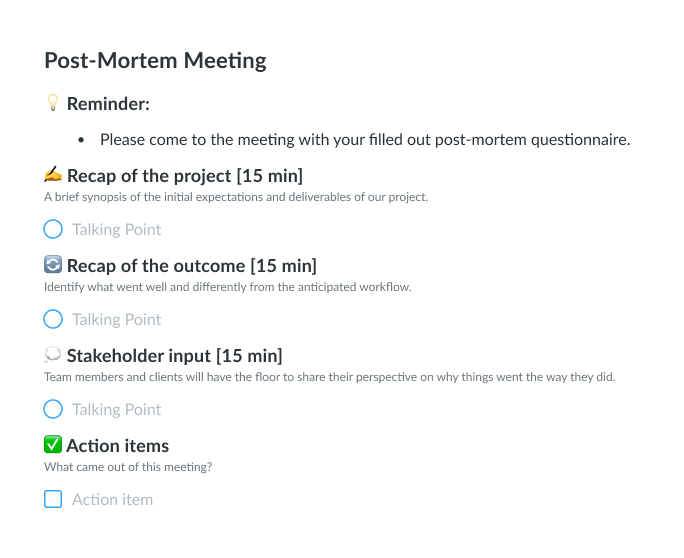Viewport: 684px width, 558px height.
Task: Click Talking Point field under project recap
Action: point(116,229)
